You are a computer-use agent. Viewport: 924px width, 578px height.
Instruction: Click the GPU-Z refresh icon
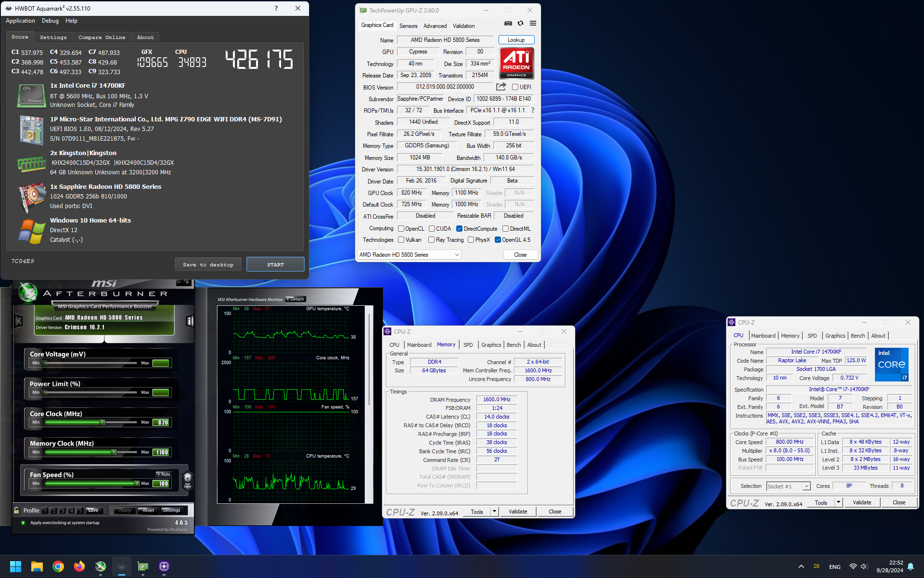(520, 23)
